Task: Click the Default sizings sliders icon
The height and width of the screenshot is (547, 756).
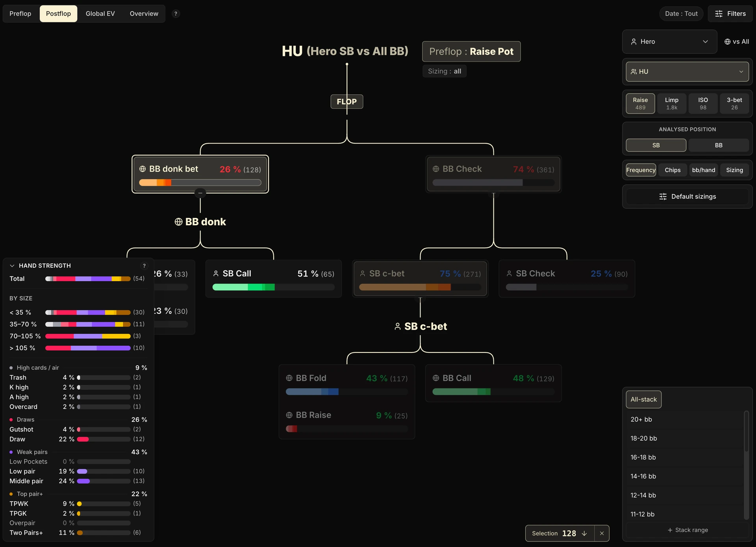Action: (663, 197)
